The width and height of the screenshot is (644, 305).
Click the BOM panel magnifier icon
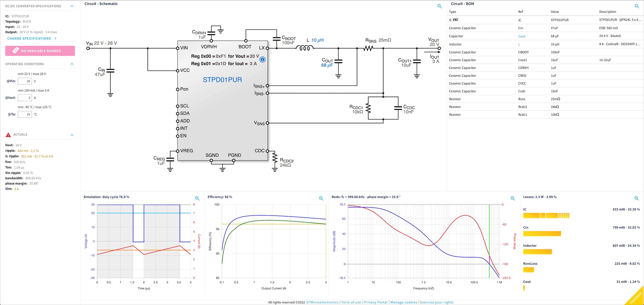click(x=637, y=6)
